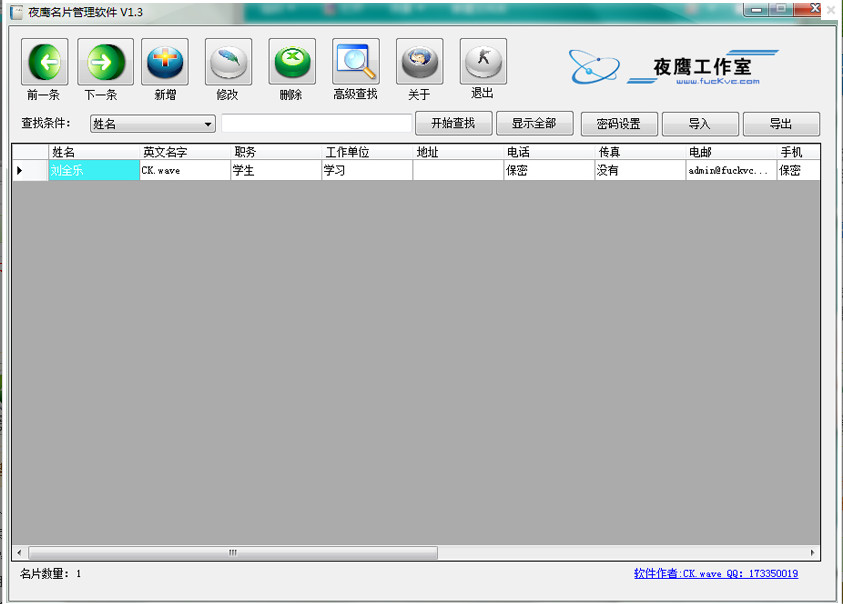
Task: Select the CK.wave English name cell
Action: [185, 170]
